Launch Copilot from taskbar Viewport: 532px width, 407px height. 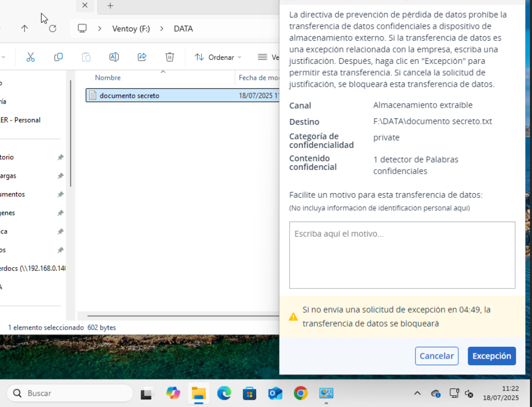coord(173,393)
